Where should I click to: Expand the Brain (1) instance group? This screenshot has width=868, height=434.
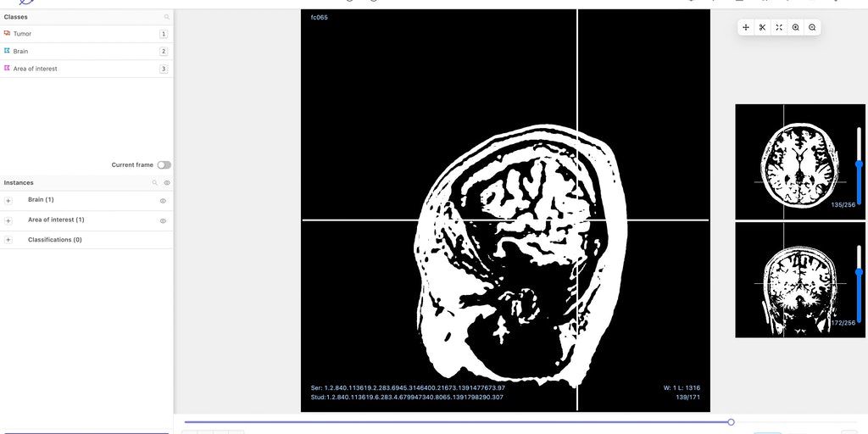click(8, 201)
